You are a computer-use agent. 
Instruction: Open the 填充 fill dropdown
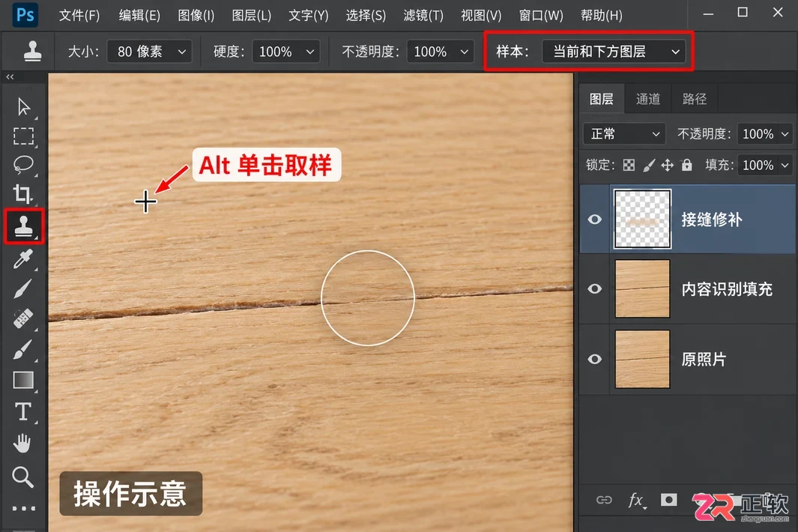pyautogui.click(x=766, y=165)
